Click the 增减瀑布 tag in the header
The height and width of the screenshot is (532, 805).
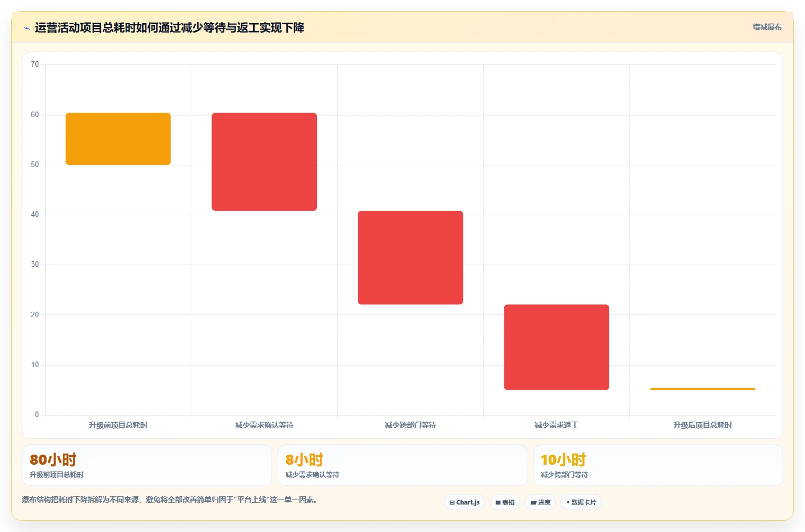767,27
